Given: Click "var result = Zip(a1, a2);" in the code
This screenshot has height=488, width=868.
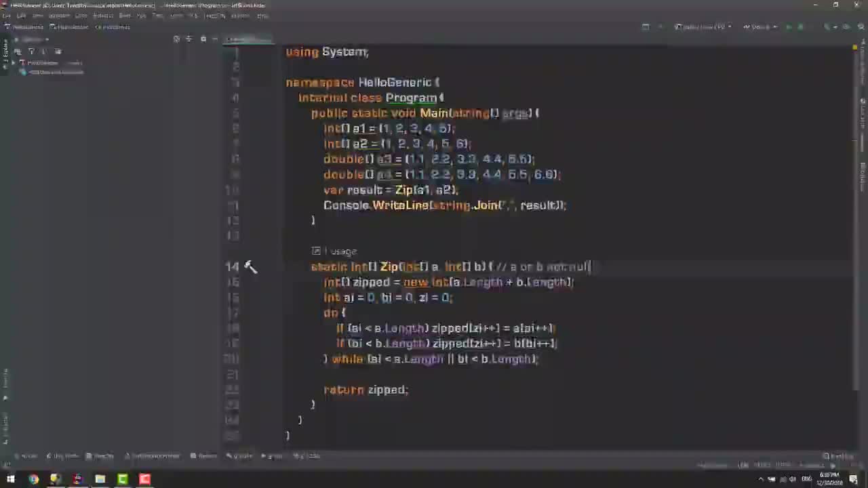Looking at the screenshot, I should pyautogui.click(x=391, y=190).
